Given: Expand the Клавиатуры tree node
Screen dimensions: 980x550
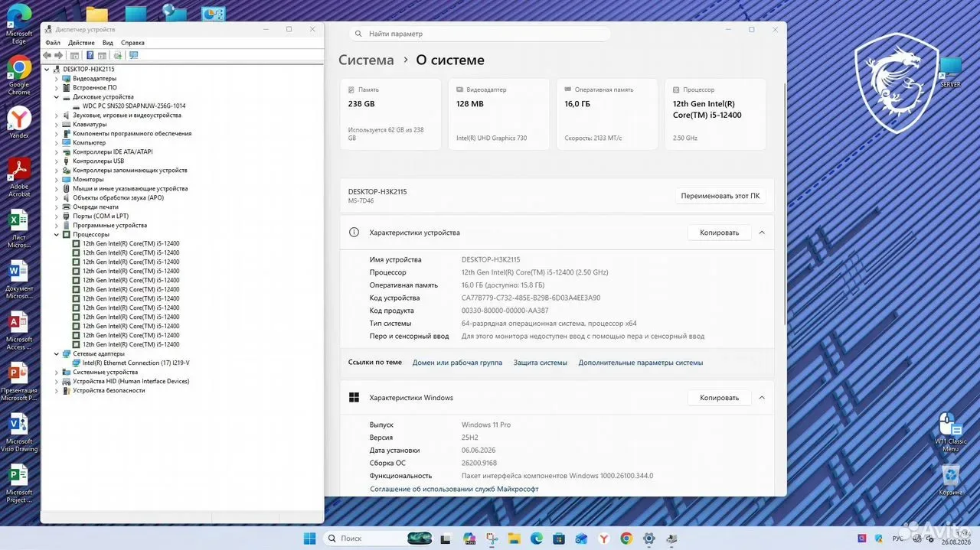Looking at the screenshot, I should [x=57, y=124].
